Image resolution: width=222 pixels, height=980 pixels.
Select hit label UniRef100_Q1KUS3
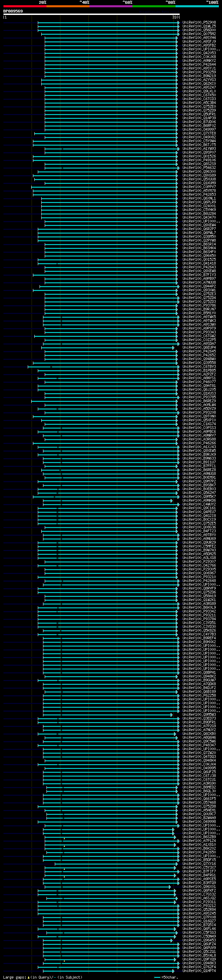click(199, 393)
